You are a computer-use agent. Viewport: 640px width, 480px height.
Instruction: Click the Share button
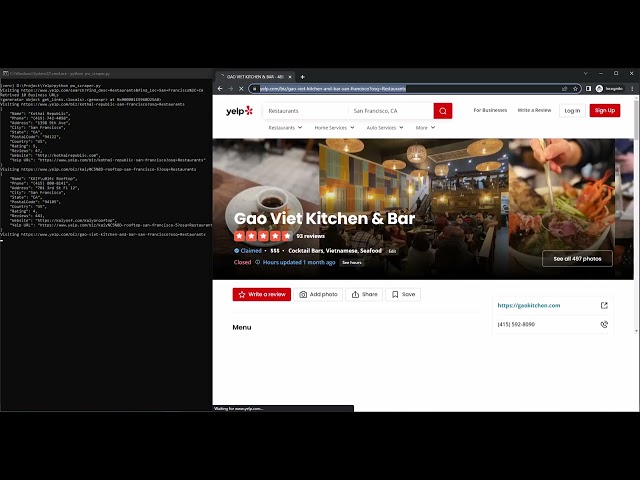pos(364,294)
